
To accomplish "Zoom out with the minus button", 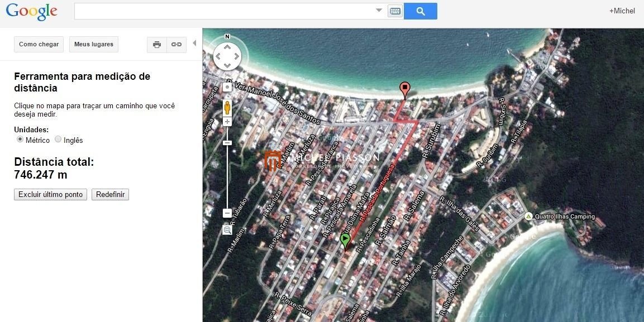I will pyautogui.click(x=227, y=213).
